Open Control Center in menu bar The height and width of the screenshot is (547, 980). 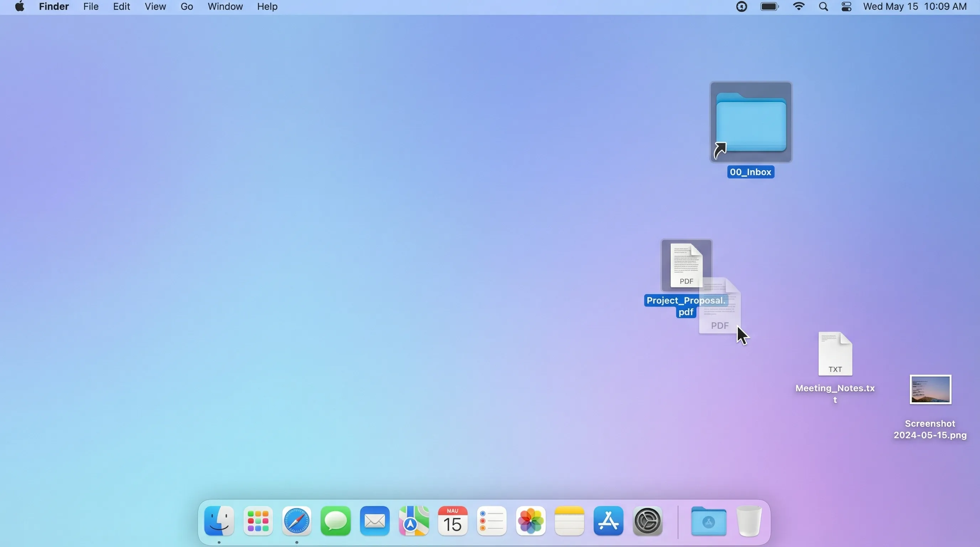pos(846,6)
